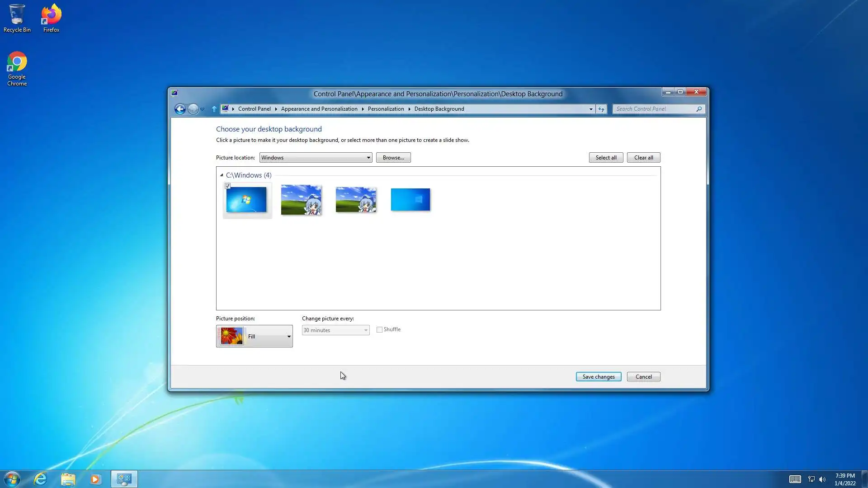Click the refresh icon beside the address bar
The height and width of the screenshot is (488, 868).
(601, 109)
